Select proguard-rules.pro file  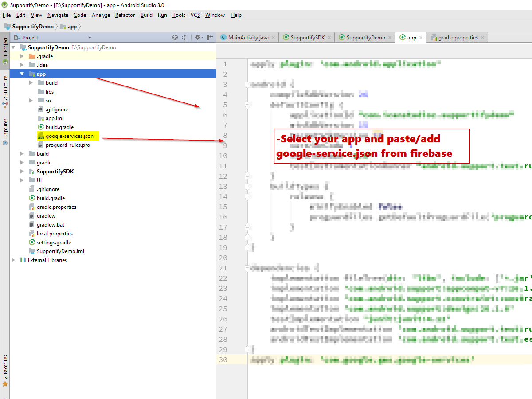tap(68, 145)
